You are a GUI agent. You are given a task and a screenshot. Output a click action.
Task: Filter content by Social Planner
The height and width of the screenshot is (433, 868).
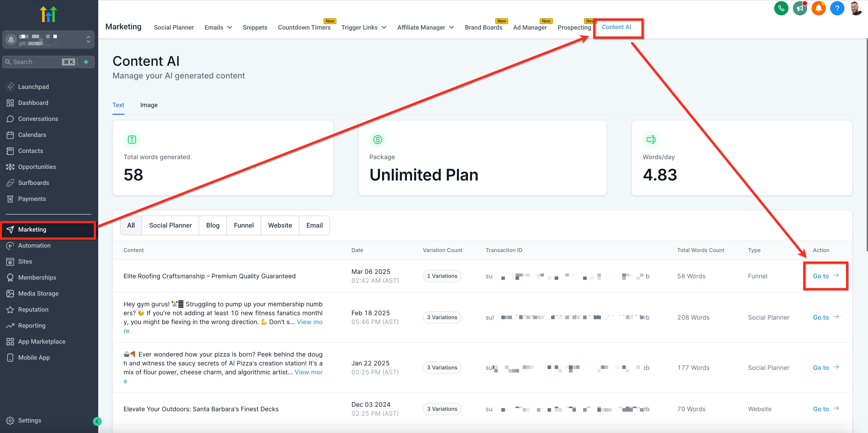[170, 225]
